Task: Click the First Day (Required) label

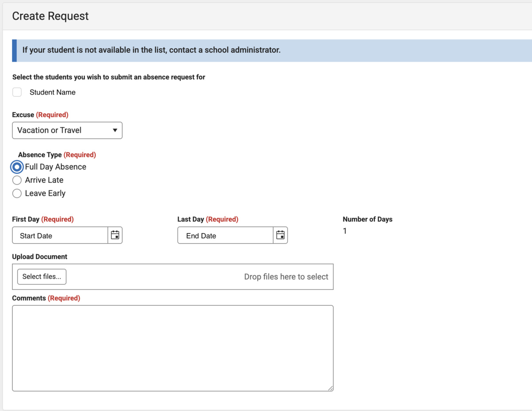Action: 43,219
